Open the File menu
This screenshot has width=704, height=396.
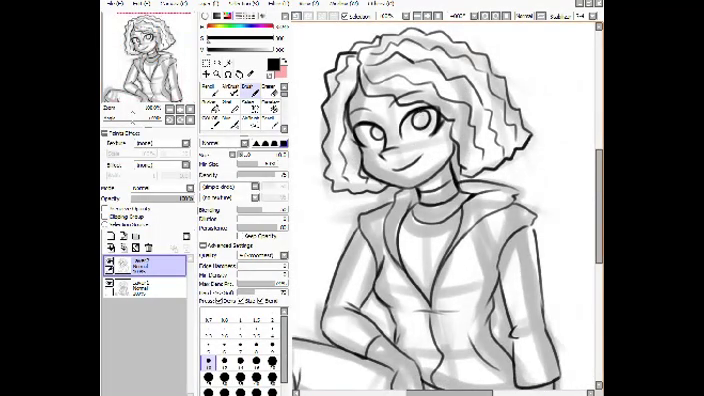(115, 4)
